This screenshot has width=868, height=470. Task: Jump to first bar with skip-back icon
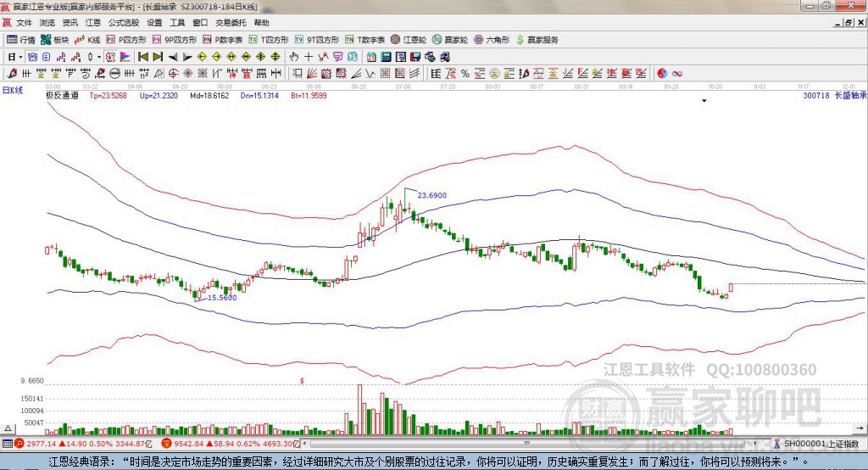143,57
